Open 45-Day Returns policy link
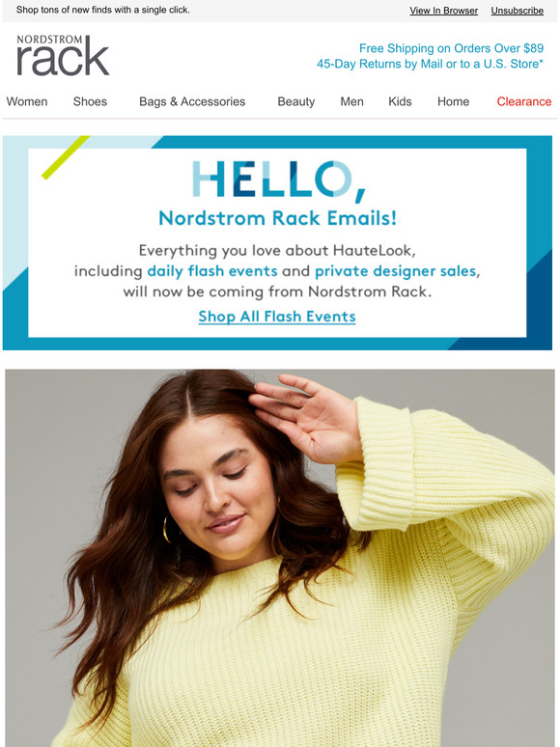560x747 pixels. [430, 64]
